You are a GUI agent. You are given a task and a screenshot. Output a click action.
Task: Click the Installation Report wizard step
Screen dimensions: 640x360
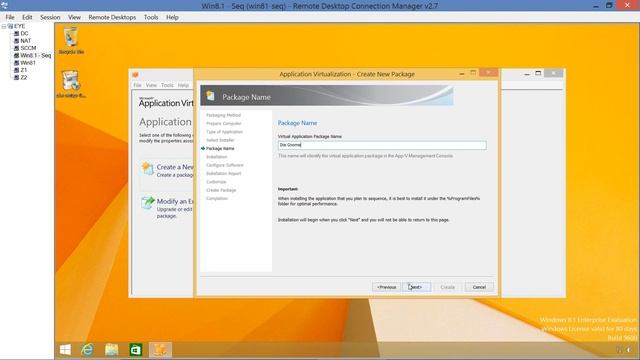(224, 173)
